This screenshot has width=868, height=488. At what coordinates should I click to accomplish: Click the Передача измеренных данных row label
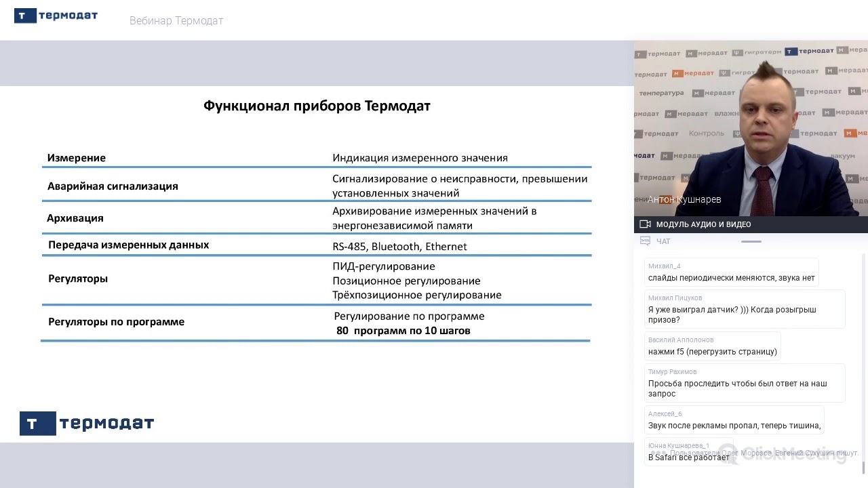pos(128,245)
